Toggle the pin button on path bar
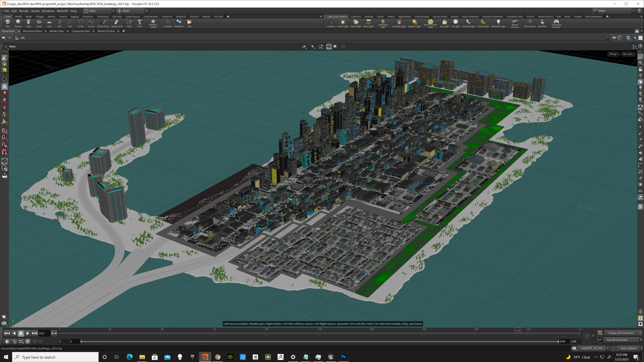This screenshot has height=362, width=644. coord(614,38)
